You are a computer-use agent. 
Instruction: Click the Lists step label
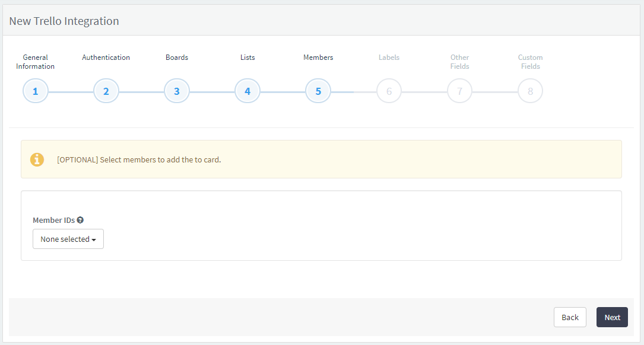click(248, 57)
